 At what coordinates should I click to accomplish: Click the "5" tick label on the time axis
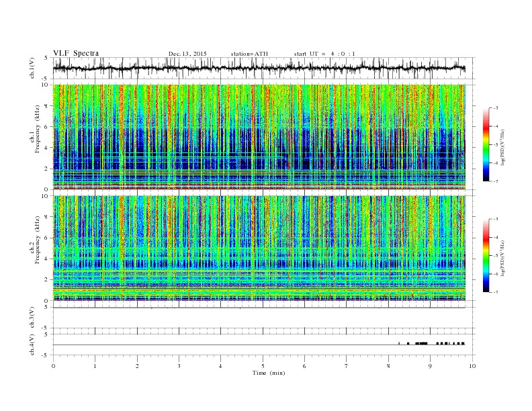pos(263,366)
